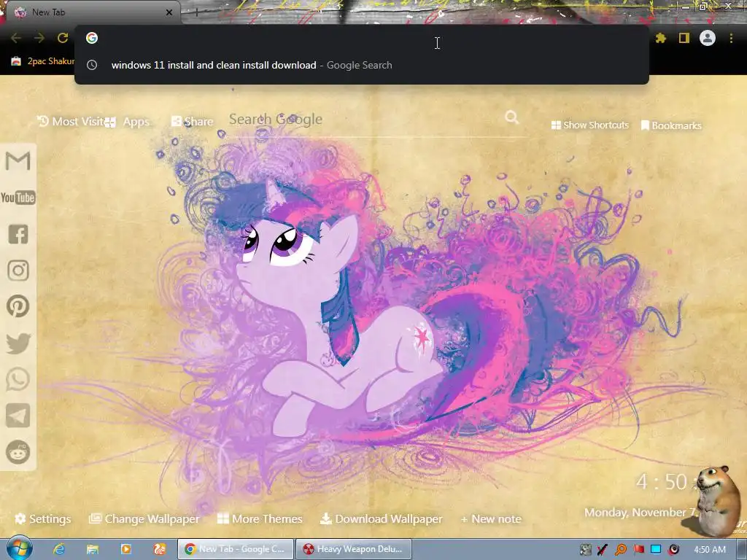Open the Chrome three-dot menu
The height and width of the screenshot is (560, 747).
(731, 38)
